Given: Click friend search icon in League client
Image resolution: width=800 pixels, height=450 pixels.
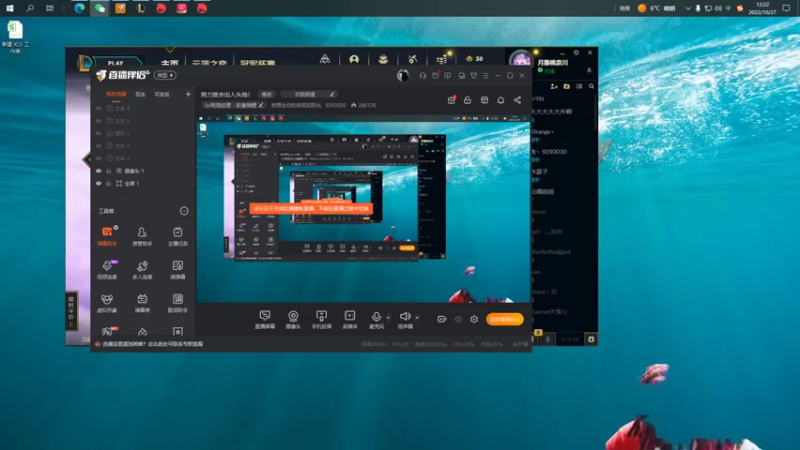Looking at the screenshot, I should [x=591, y=86].
